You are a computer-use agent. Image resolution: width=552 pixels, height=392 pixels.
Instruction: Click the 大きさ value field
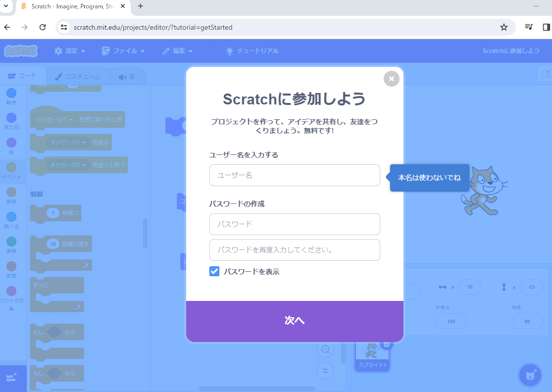451,321
